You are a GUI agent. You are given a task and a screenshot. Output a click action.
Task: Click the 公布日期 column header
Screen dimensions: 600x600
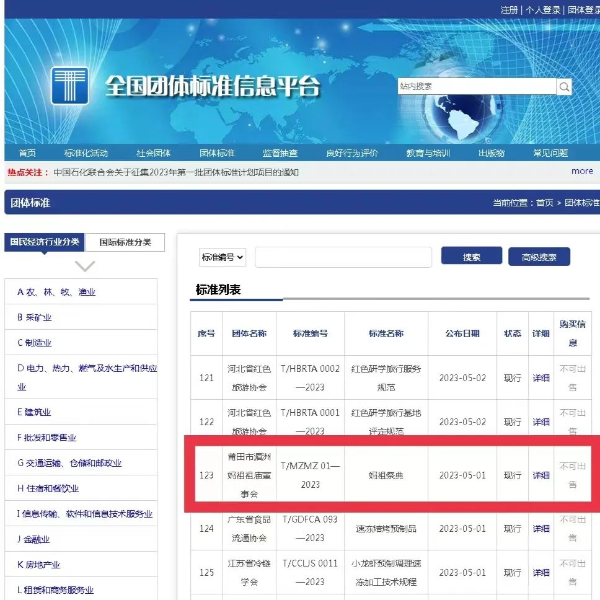pyautogui.click(x=462, y=333)
